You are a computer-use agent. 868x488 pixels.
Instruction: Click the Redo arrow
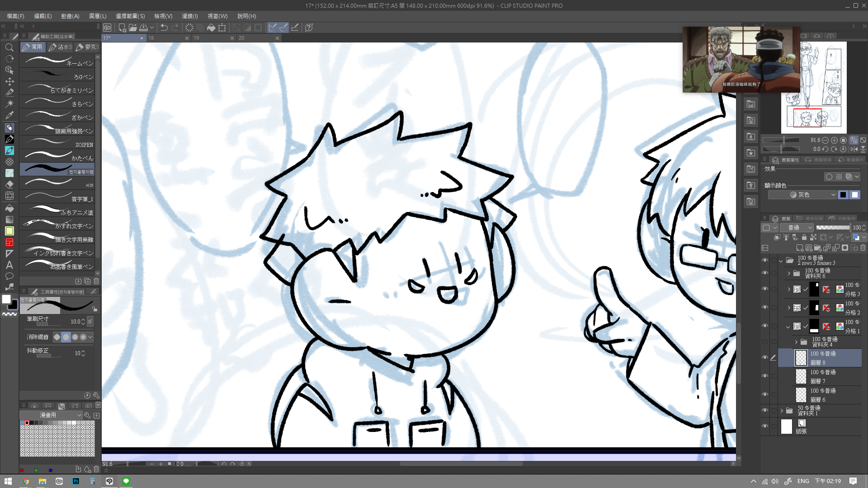[x=175, y=28]
